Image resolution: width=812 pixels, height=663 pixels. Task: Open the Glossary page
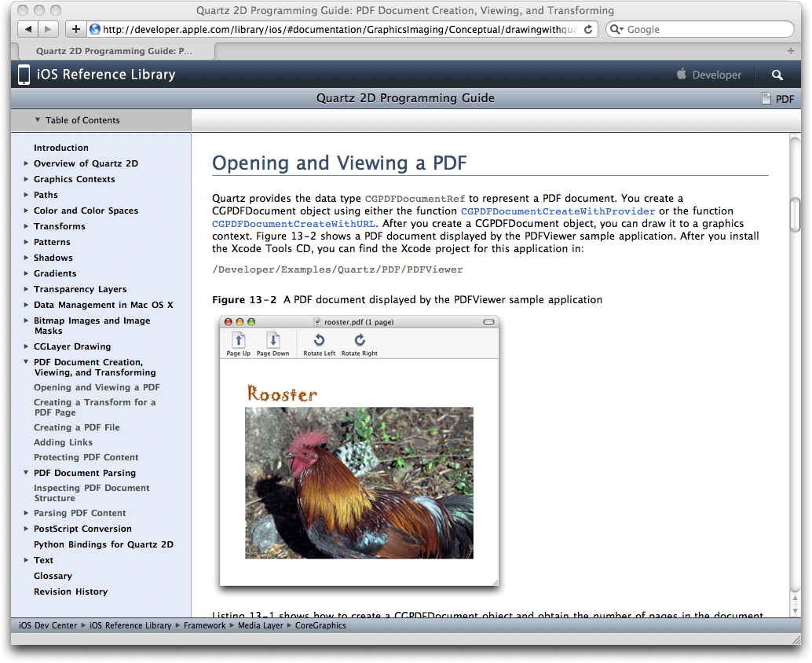[53, 576]
